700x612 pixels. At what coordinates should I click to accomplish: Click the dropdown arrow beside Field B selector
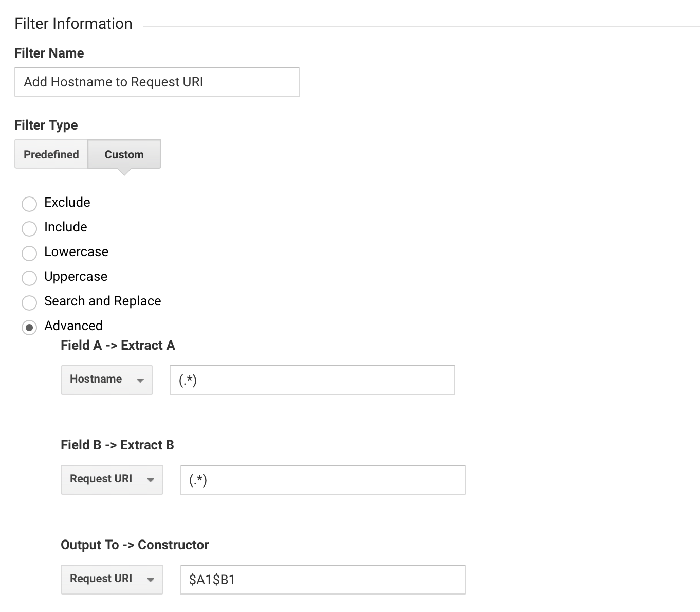click(x=151, y=480)
